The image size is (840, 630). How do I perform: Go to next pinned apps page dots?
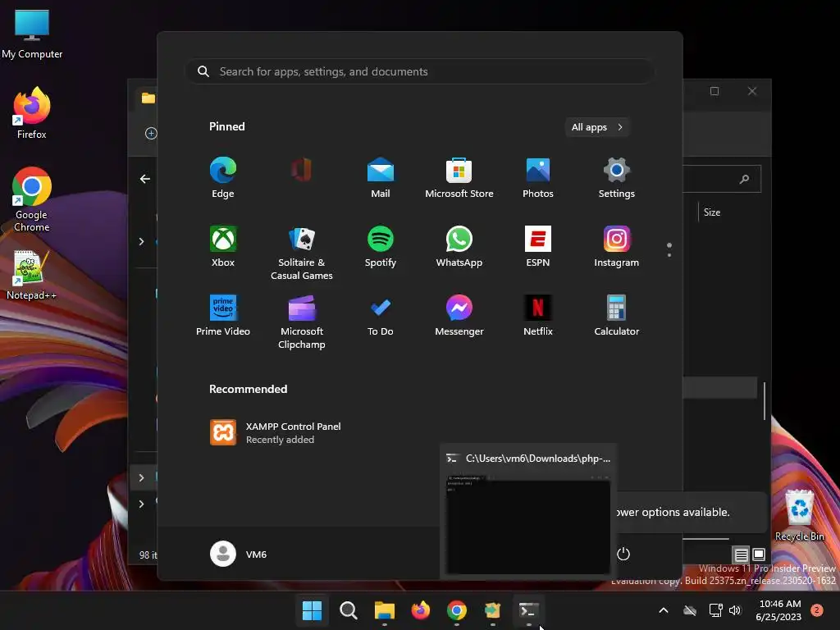669,250
